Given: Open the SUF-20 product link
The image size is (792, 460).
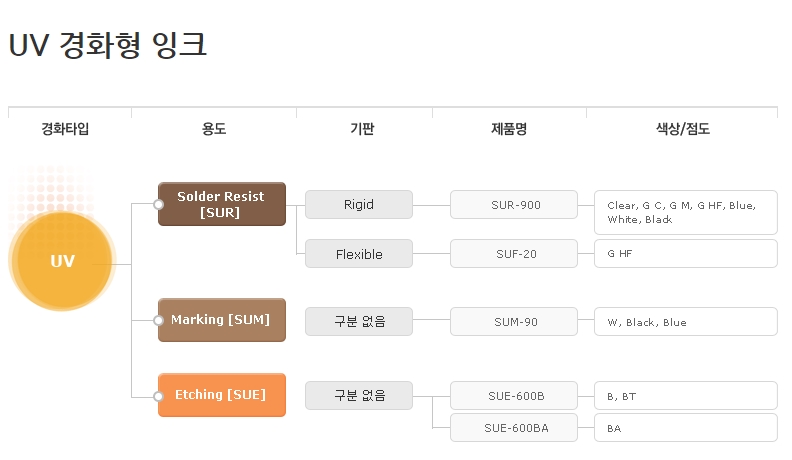Looking at the screenshot, I should (514, 254).
